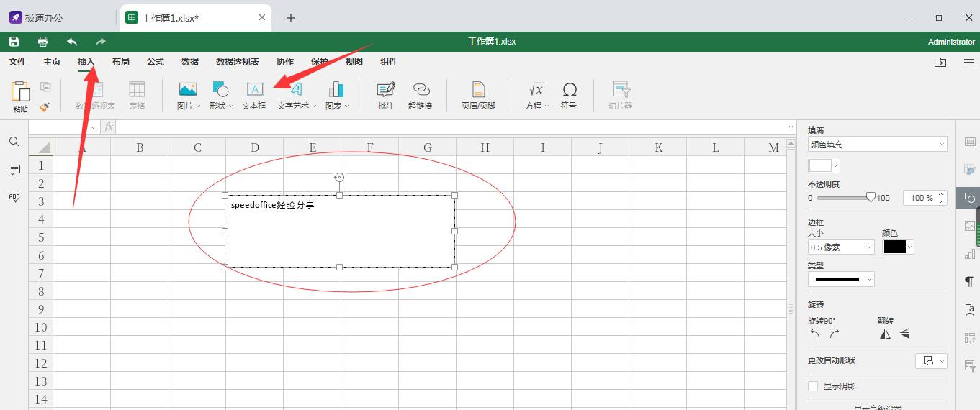This screenshot has width=980, height=410.
Task: Flip shape vertically
Action: click(x=905, y=334)
